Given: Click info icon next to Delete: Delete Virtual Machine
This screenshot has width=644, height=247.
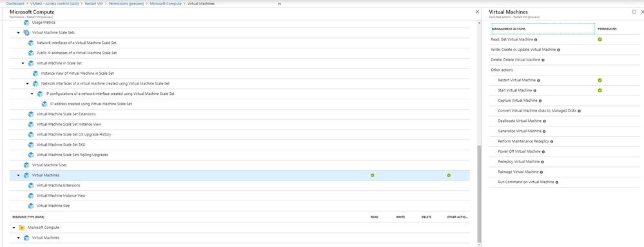Looking at the screenshot, I should tap(543, 60).
